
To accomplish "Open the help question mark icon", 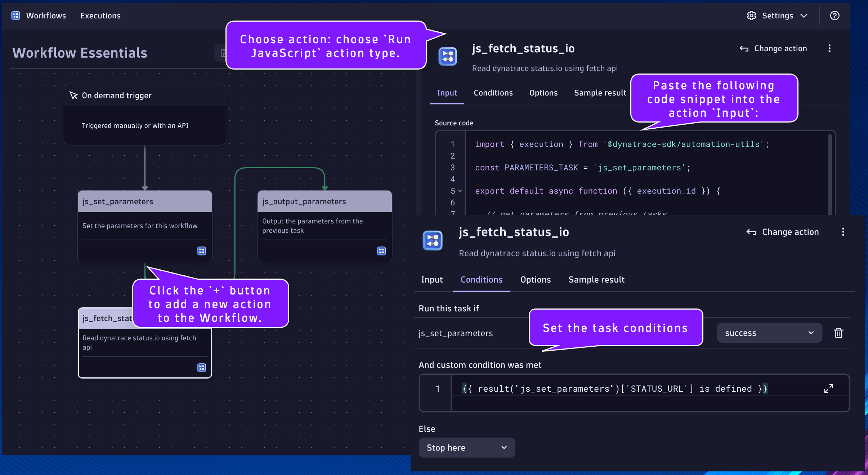I will click(835, 15).
